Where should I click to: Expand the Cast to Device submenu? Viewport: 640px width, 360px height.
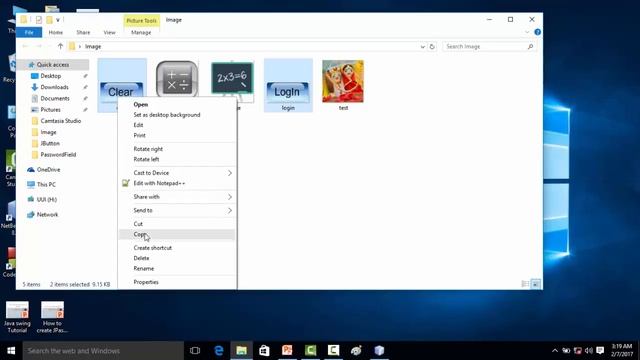pos(177,173)
